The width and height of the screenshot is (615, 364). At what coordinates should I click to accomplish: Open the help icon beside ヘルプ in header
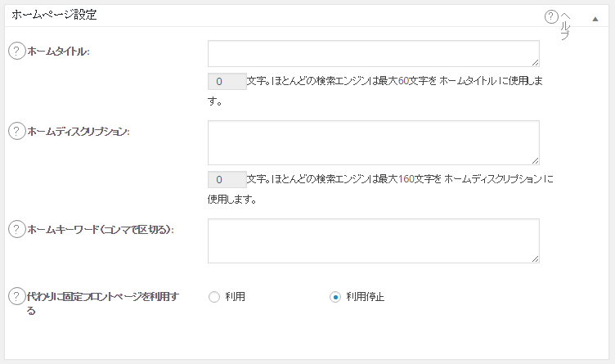pos(551,17)
